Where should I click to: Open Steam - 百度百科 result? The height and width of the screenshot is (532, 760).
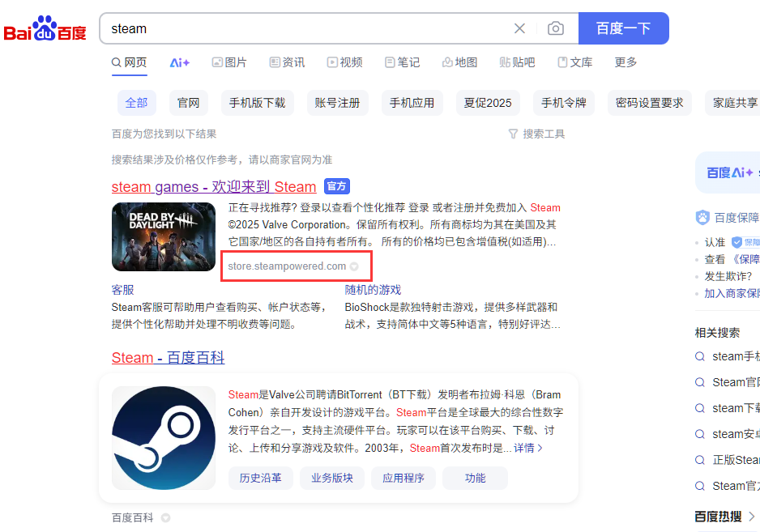click(169, 358)
